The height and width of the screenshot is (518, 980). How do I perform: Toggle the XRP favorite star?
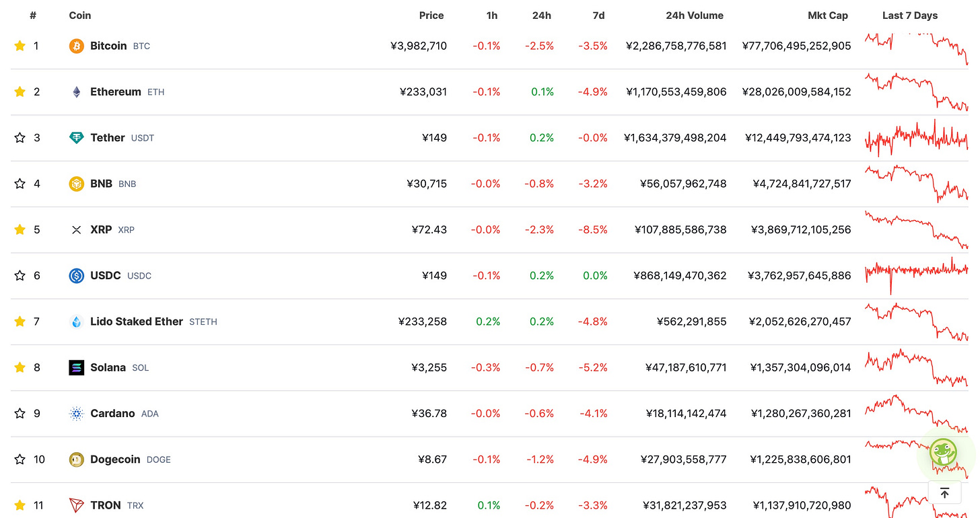coord(20,229)
